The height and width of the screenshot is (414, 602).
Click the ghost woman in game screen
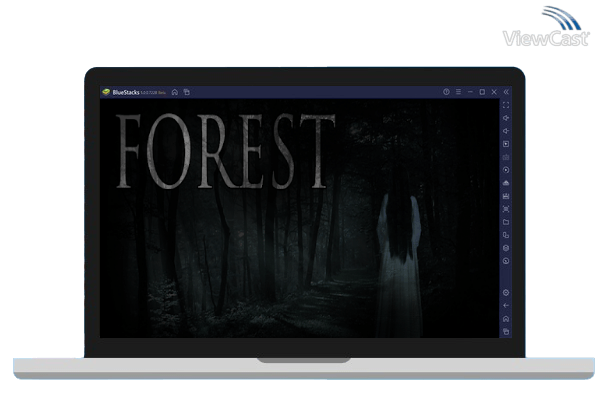(399, 253)
